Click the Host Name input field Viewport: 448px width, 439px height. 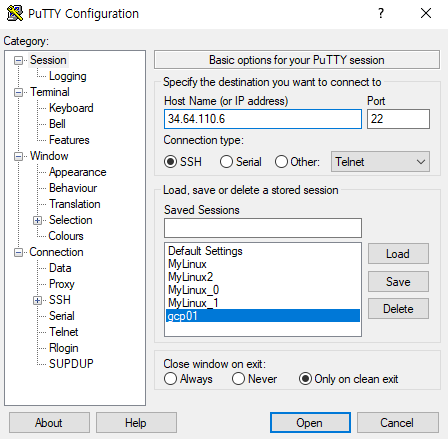point(263,119)
